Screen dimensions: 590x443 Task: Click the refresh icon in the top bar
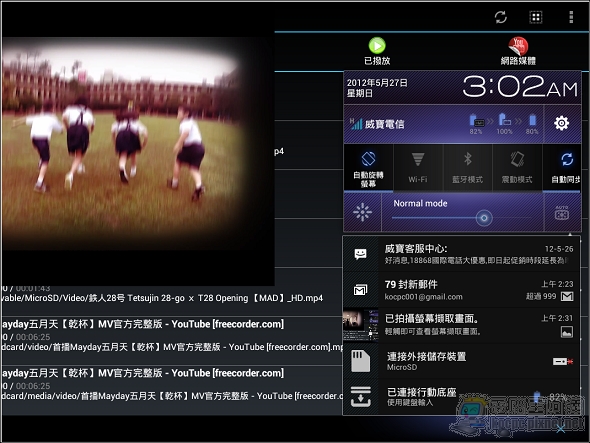[500, 17]
